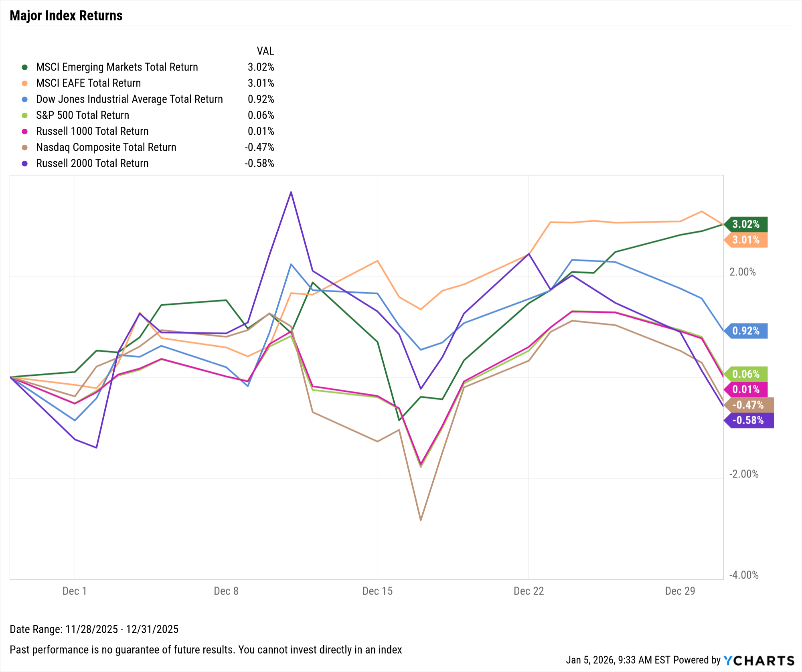The image size is (802, 672).
Task: Click the orange 3.01% end-of-line flag
Action: [x=746, y=240]
